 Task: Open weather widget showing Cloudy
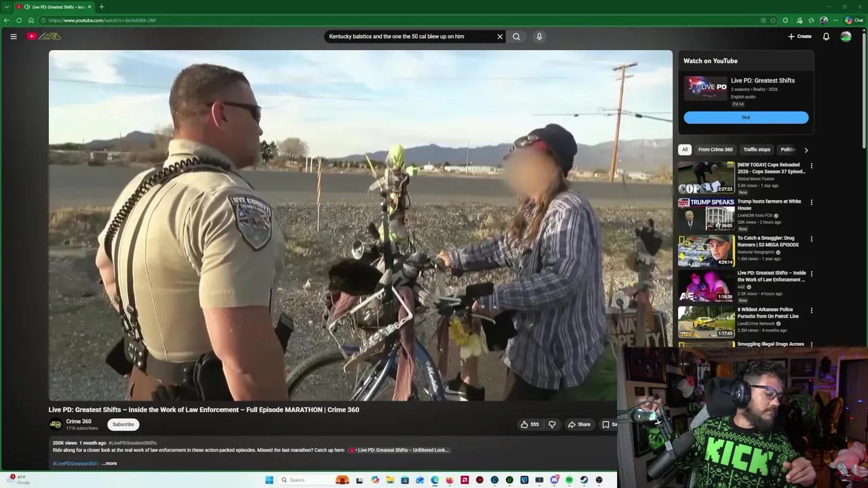pos(19,480)
